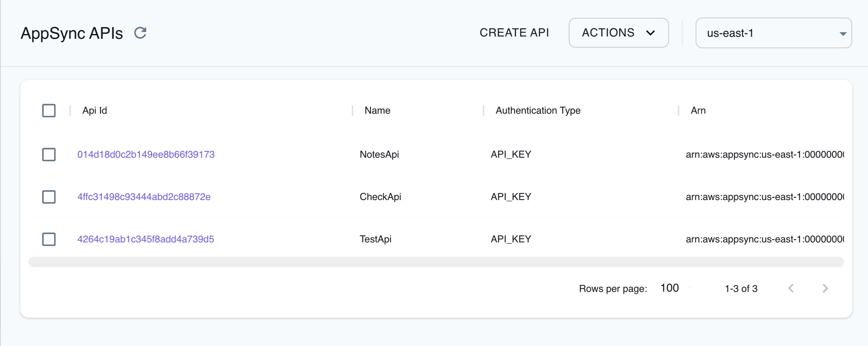Click the Authentication Type column header
Viewport: 868px width, 346px height.
coord(538,110)
